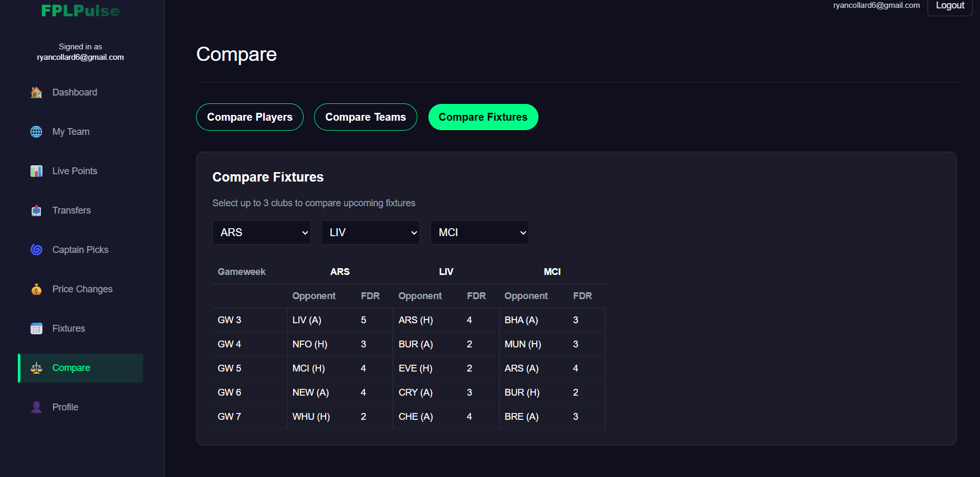This screenshot has width=980, height=477.
Task: Click the FPLPulse logo
Action: click(x=80, y=10)
